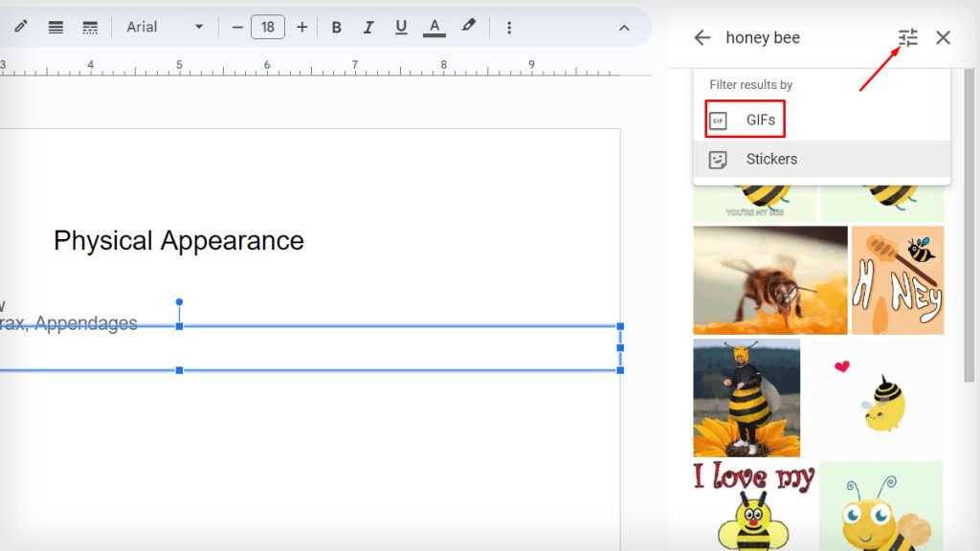Click the back arrow in the search panel
Image resolution: width=980 pixels, height=551 pixels.
(x=702, y=37)
